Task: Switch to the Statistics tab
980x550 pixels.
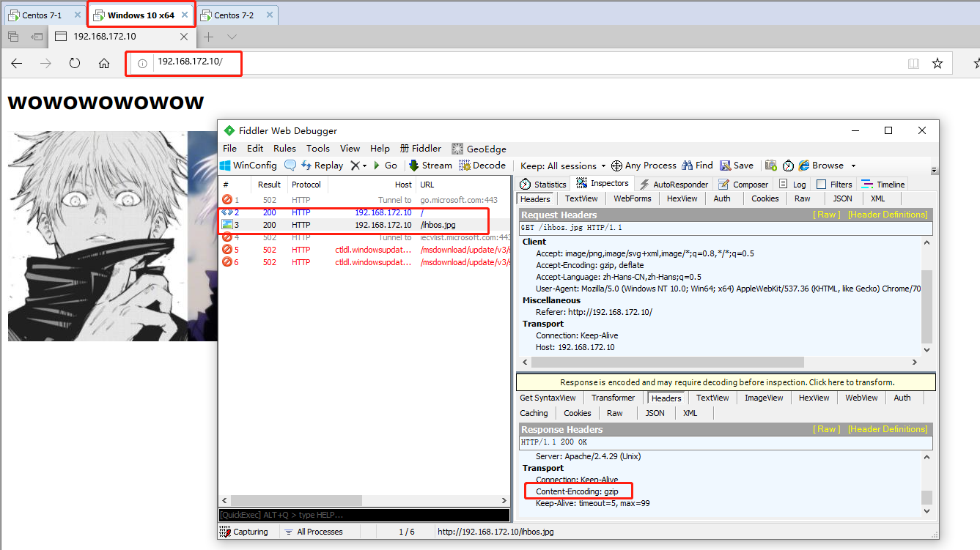Action: [543, 185]
